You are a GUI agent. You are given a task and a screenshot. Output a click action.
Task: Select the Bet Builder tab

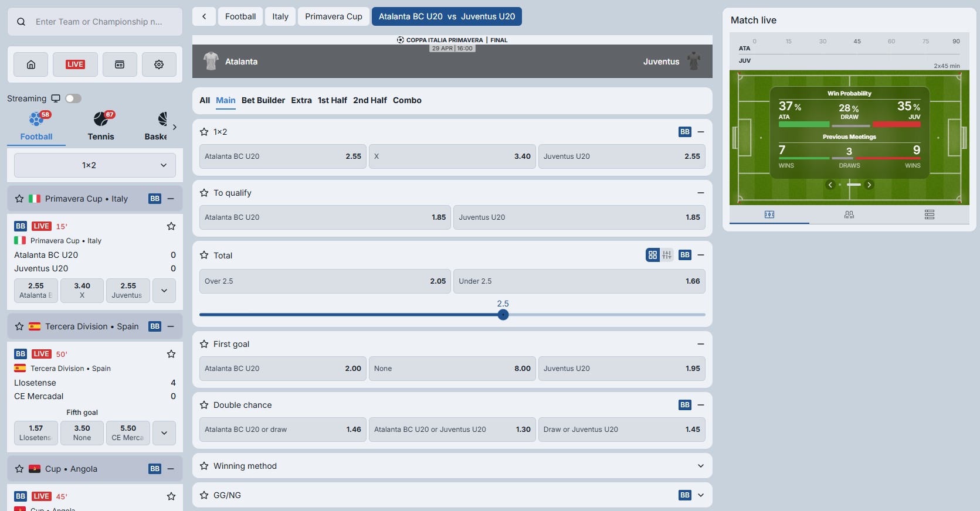click(263, 100)
